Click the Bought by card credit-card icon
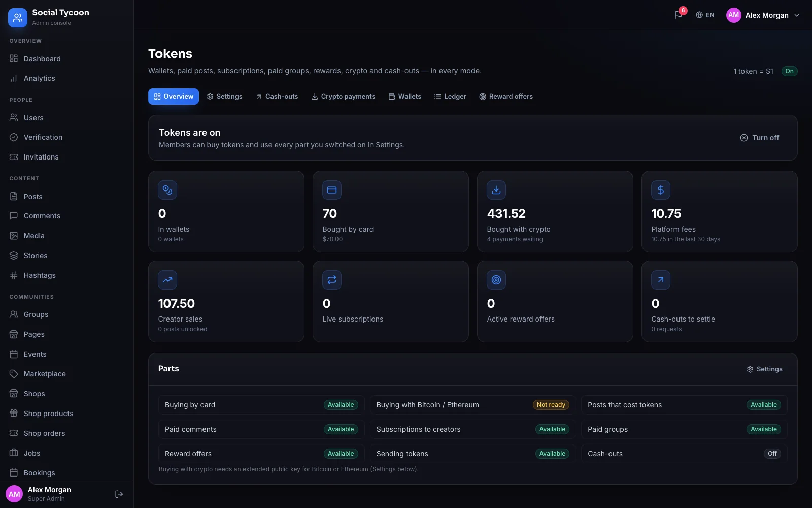The width and height of the screenshot is (812, 508). 332,190
